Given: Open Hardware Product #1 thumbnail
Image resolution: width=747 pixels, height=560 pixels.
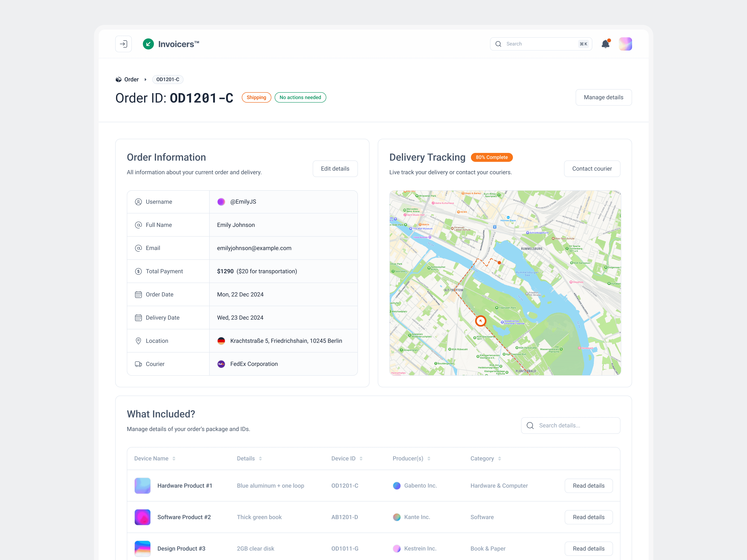Looking at the screenshot, I should pyautogui.click(x=143, y=486).
